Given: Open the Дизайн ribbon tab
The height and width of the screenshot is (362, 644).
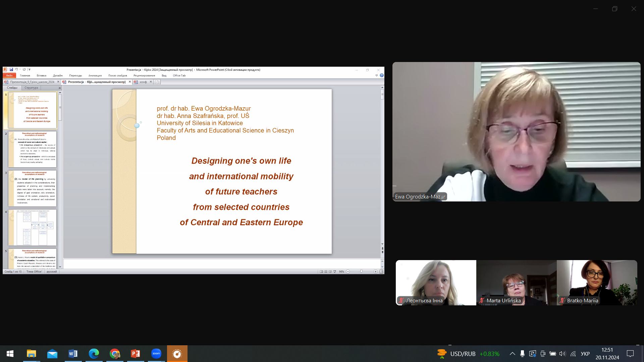Looking at the screenshot, I should click(58, 75).
